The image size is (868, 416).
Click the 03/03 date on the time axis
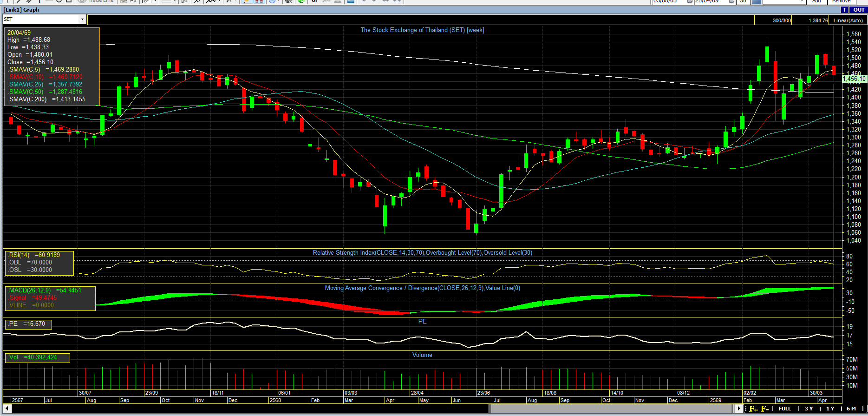click(351, 393)
